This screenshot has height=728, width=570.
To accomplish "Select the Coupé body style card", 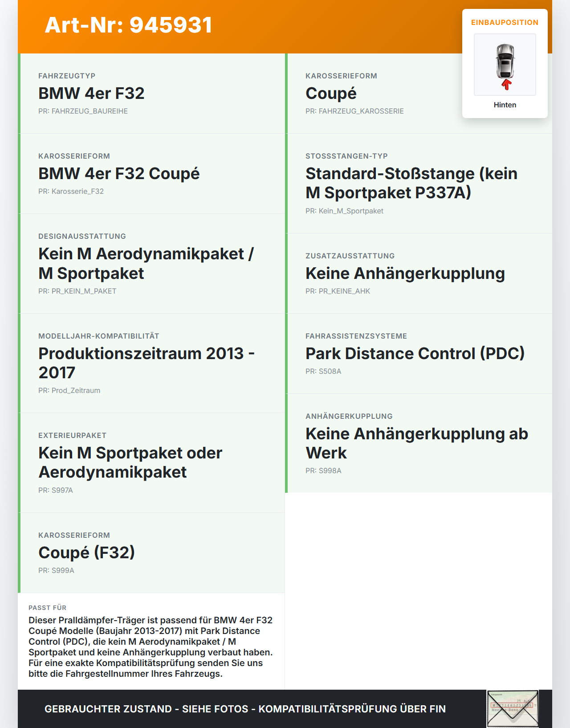I will 419,94.
